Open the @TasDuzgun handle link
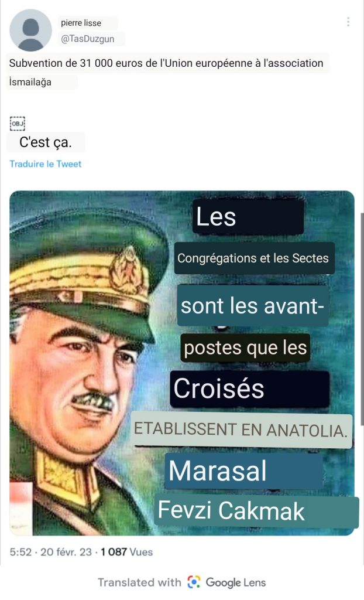 88,39
